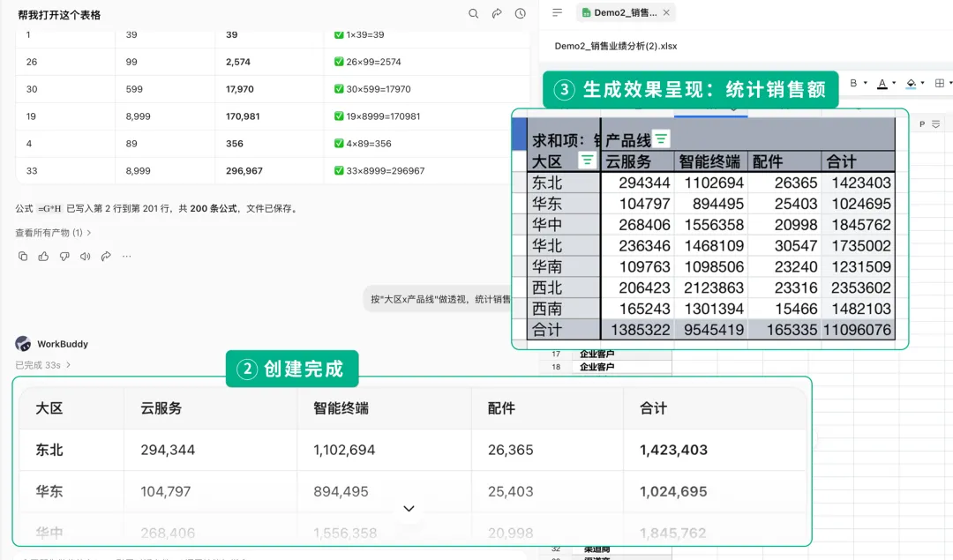
Task: Click the chat title 帮我打开这个表格
Action: coord(59,15)
